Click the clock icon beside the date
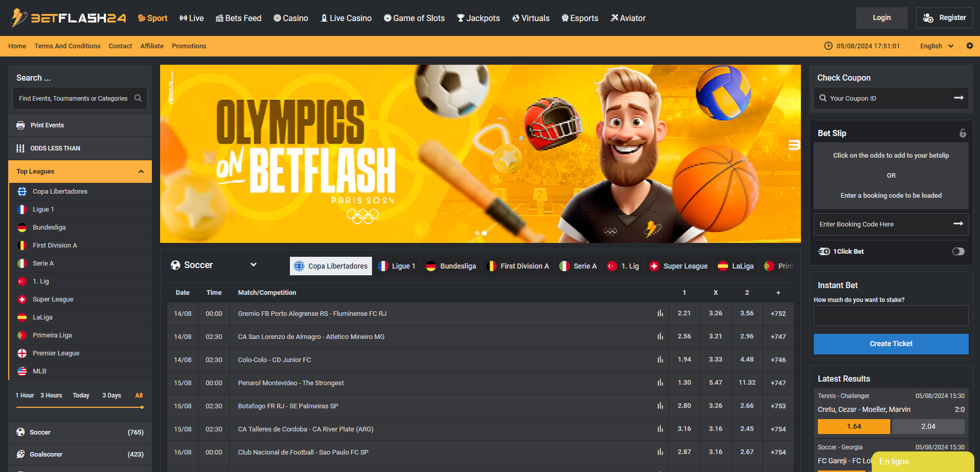Image resolution: width=980 pixels, height=472 pixels. tap(828, 46)
